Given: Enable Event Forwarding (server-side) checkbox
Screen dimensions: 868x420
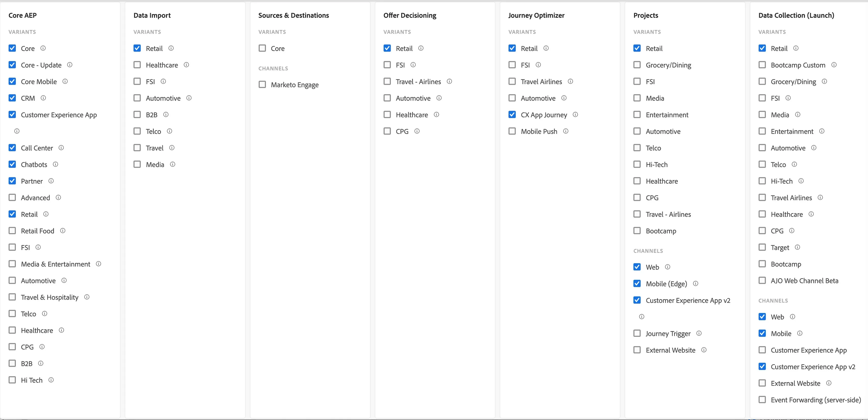Looking at the screenshot, I should (762, 400).
